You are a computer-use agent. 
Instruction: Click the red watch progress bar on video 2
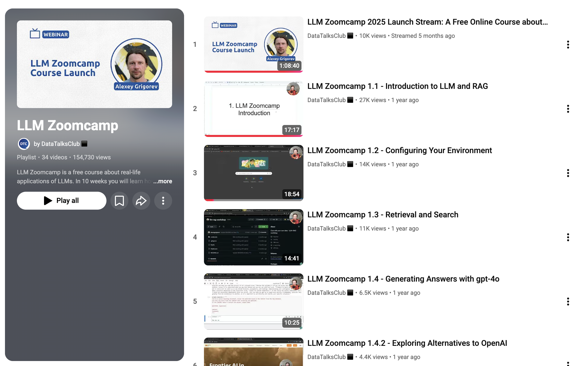(x=254, y=136)
